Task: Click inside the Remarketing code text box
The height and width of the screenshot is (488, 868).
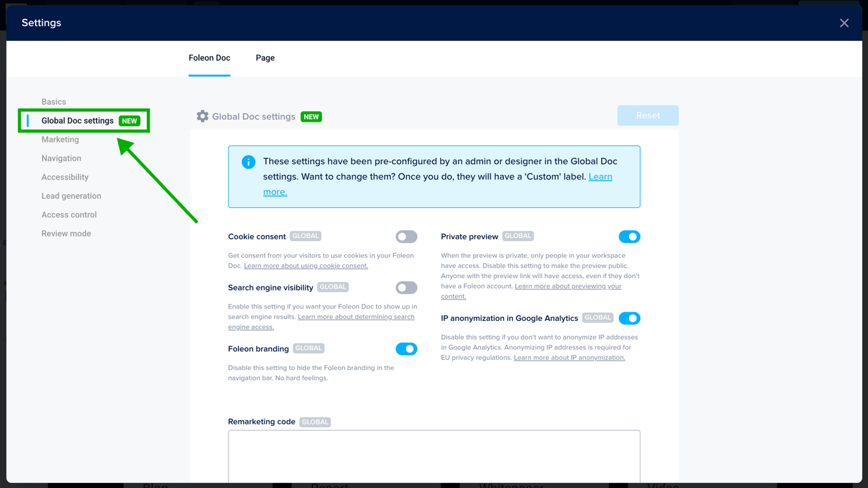Action: (x=434, y=456)
